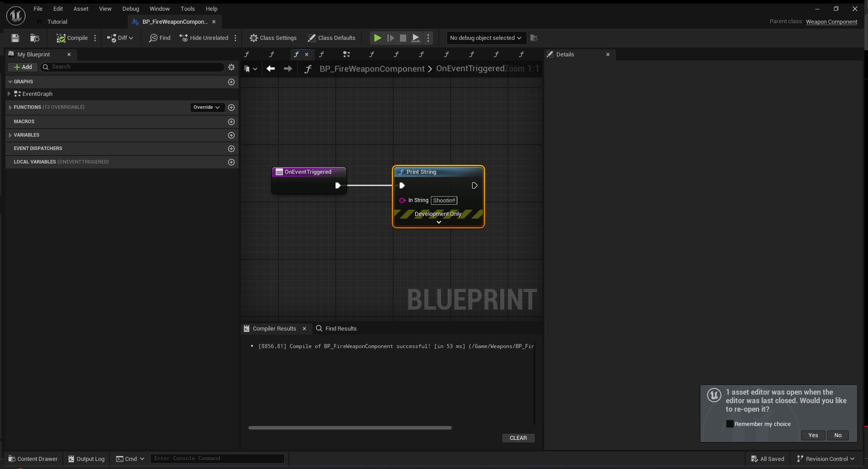The height and width of the screenshot is (469, 868).
Task: Open the debug object selector dropdown
Action: pyautogui.click(x=486, y=38)
